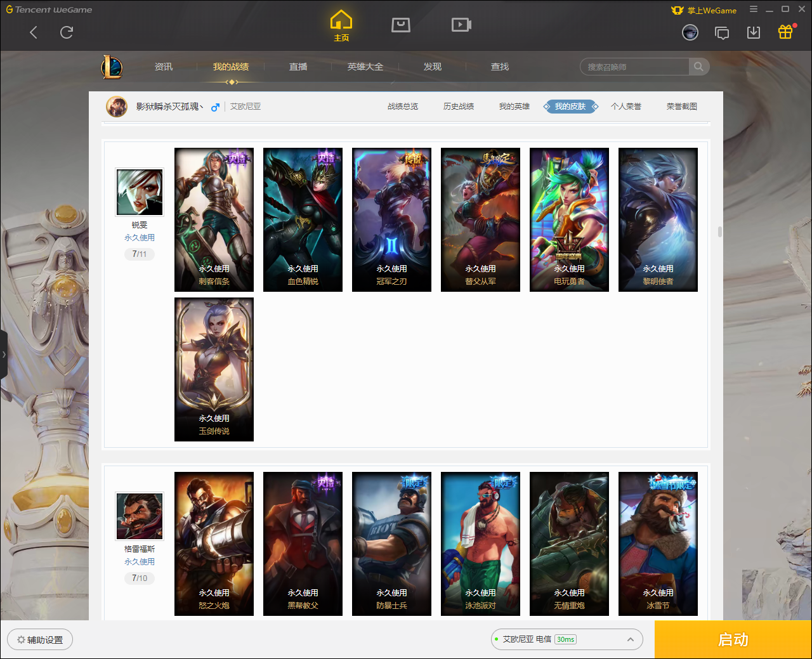Viewport: 812px width, 659px height.
Task: Select the 泳池派对 skin card
Action: pyautogui.click(x=480, y=544)
